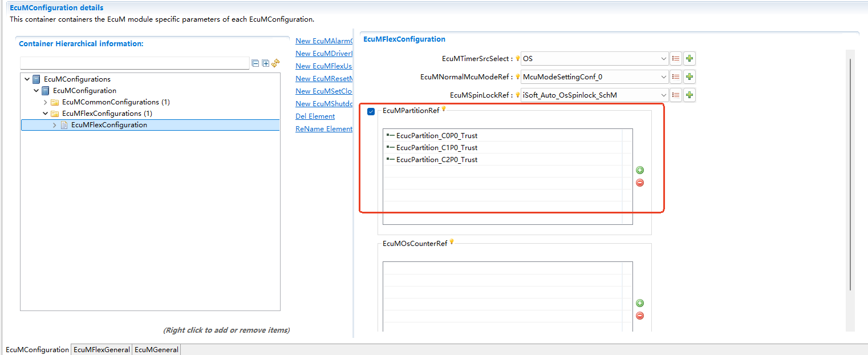This screenshot has height=355, width=868.
Task: Click the green add button for EcuMPartitionRef list
Action: (x=640, y=170)
